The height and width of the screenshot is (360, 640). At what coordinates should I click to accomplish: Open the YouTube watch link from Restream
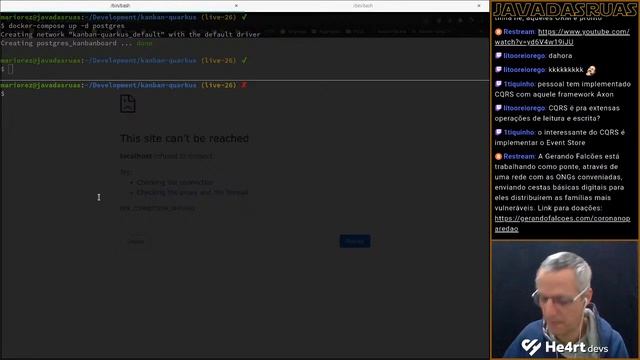click(x=562, y=37)
